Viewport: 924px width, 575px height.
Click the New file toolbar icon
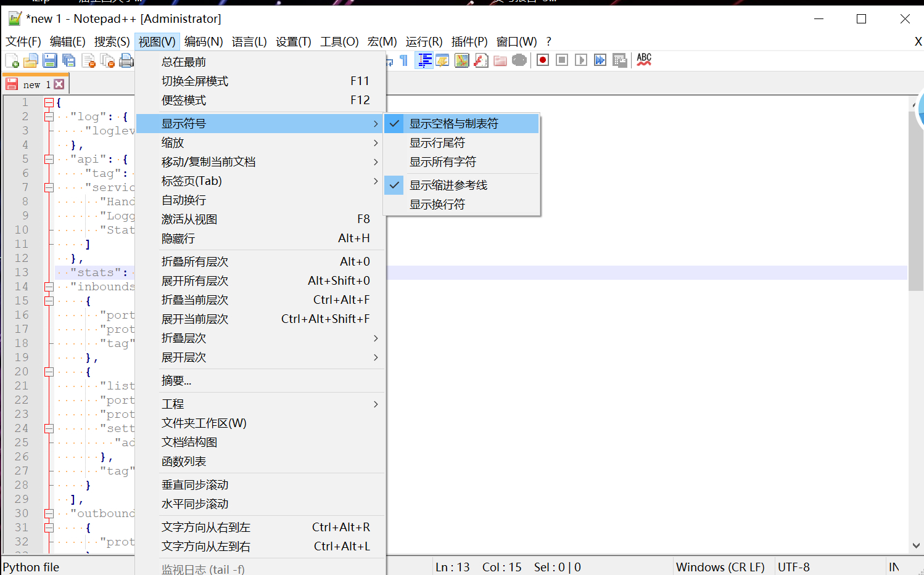(x=12, y=60)
